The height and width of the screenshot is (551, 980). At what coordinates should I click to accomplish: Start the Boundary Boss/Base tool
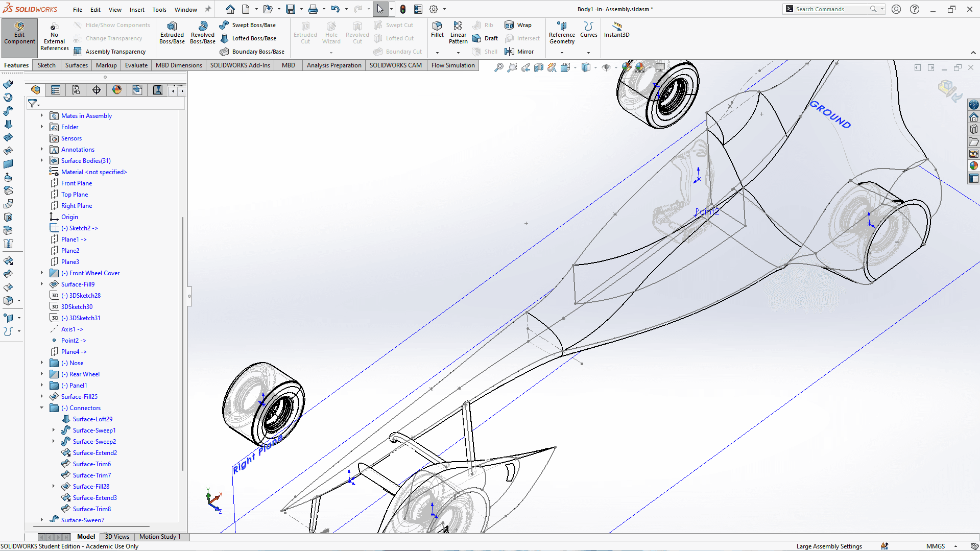coord(252,52)
